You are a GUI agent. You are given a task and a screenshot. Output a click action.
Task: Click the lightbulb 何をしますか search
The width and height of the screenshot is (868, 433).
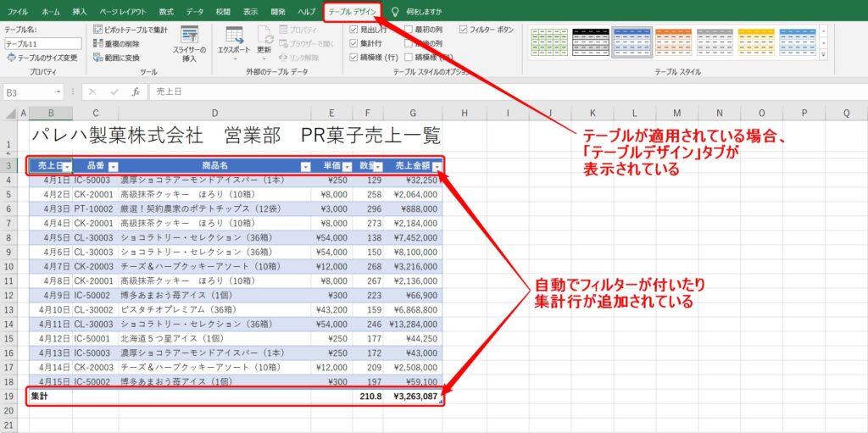pos(416,11)
